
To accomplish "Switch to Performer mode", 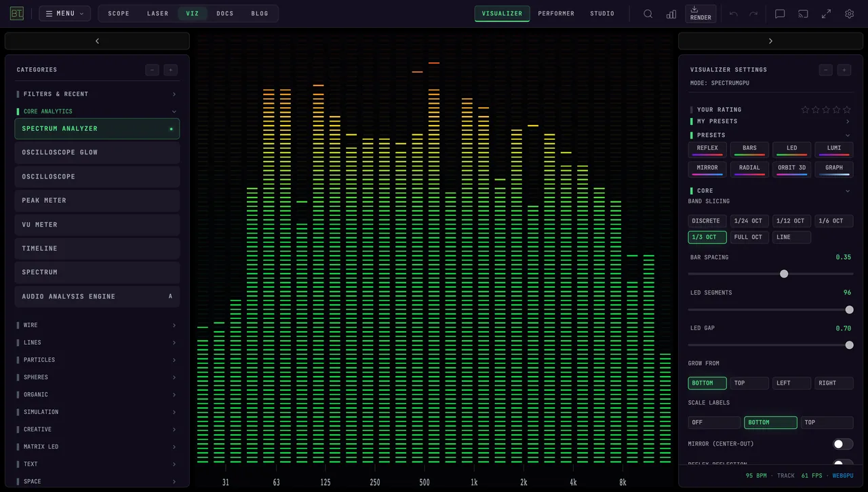I will (556, 14).
